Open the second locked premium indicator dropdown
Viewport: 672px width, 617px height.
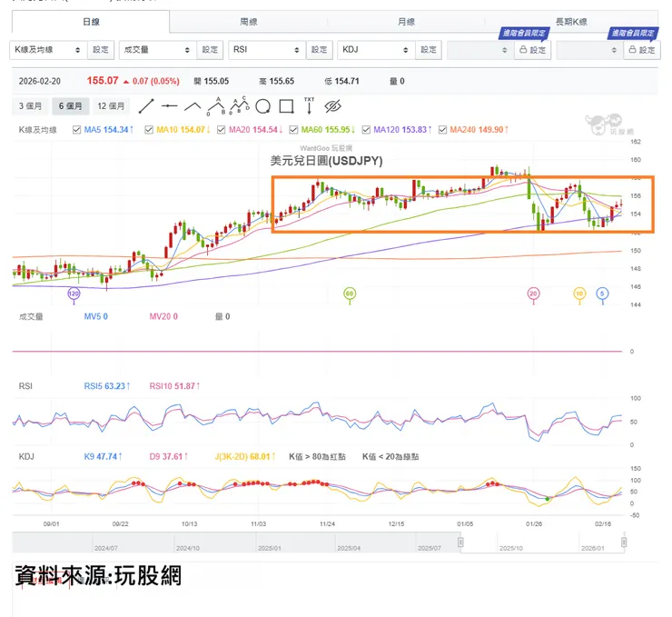(x=589, y=50)
